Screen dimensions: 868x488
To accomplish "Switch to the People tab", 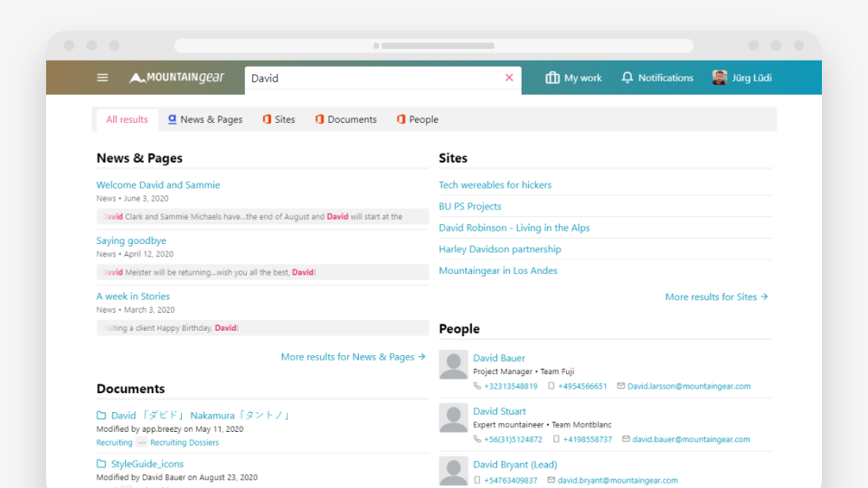I will pos(418,119).
